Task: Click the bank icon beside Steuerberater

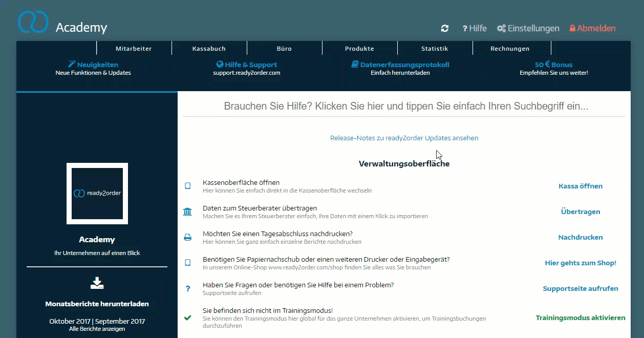Action: pyautogui.click(x=187, y=212)
